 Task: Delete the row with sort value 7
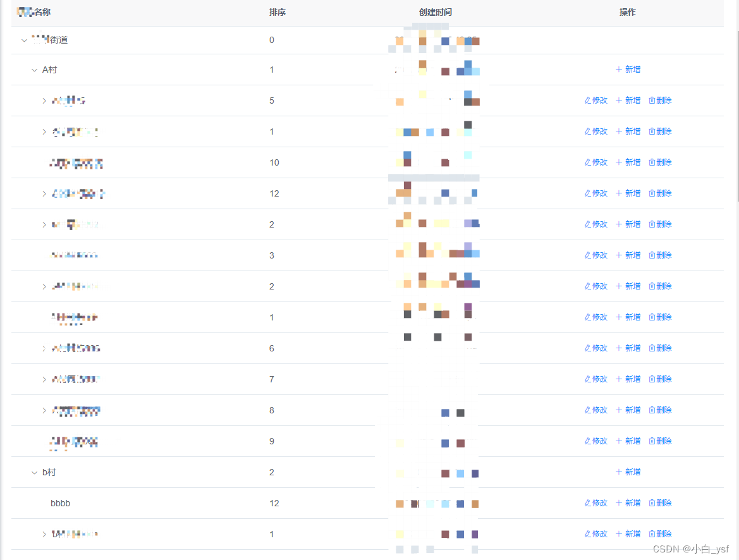pyautogui.click(x=660, y=379)
